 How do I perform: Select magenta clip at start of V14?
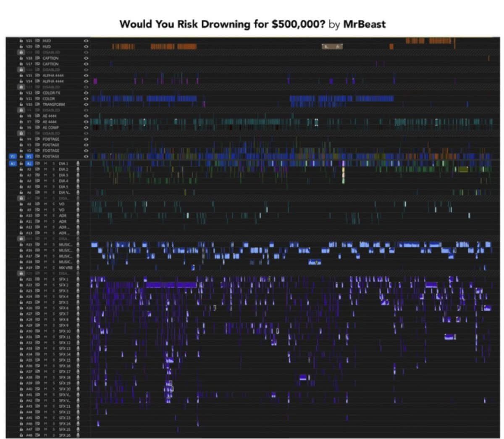[95, 81]
